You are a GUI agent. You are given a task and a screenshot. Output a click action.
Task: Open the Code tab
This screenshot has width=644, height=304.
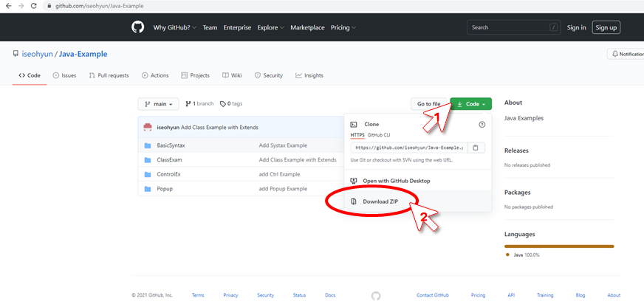(29, 75)
